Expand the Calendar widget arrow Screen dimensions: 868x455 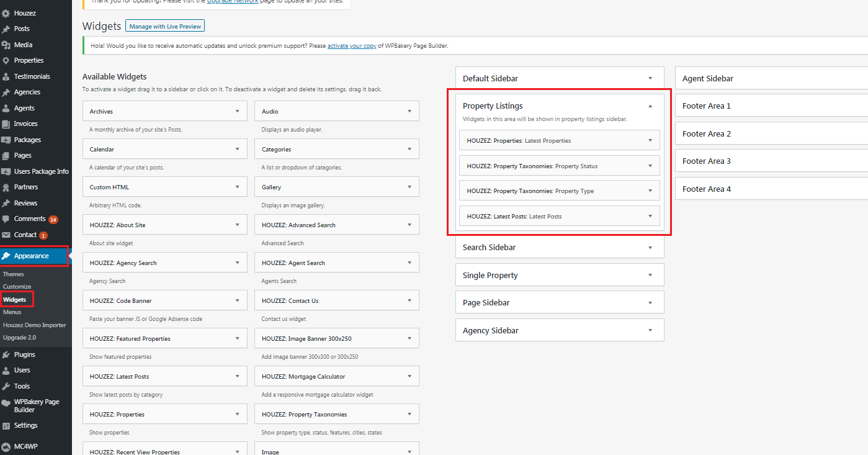coord(237,149)
